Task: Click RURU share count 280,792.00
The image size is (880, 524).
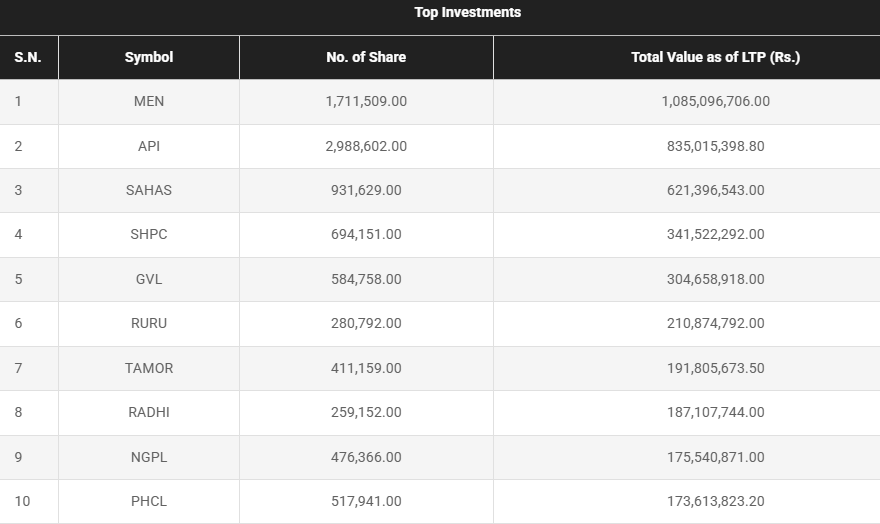Action: click(366, 323)
